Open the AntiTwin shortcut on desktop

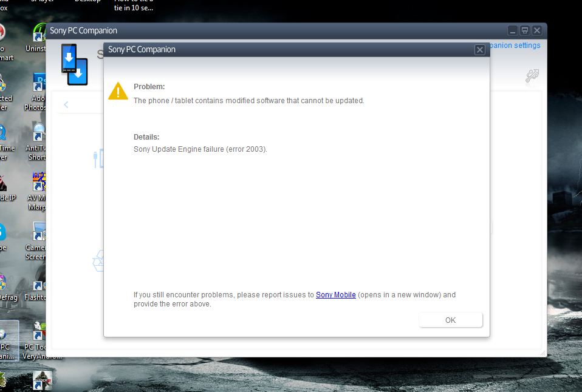click(36, 142)
